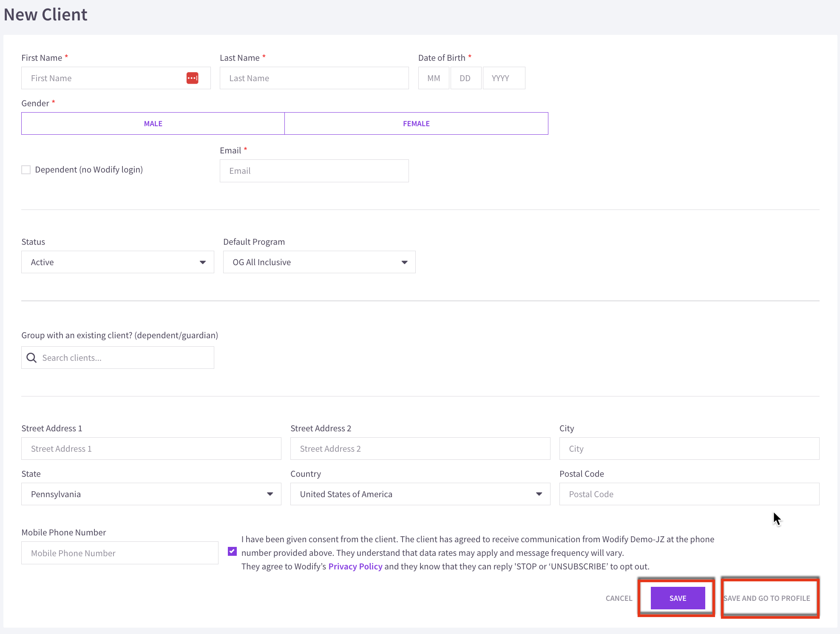Open the Default Program dropdown

tap(319, 262)
